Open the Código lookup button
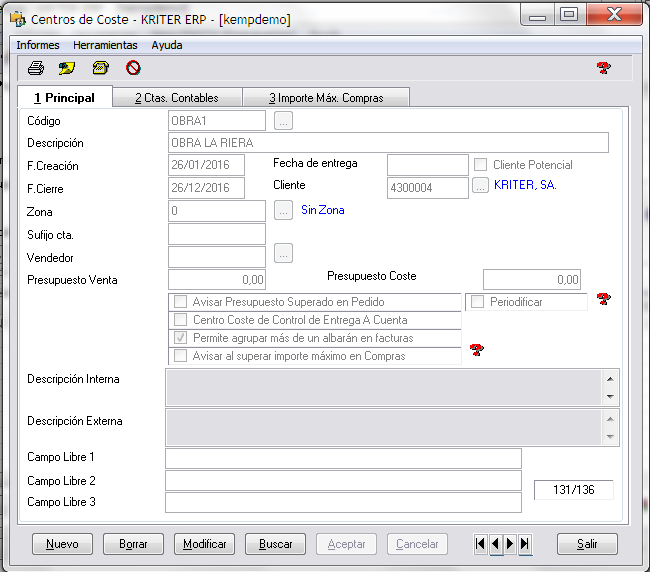Viewport: 650px width, 572px height. click(x=283, y=121)
